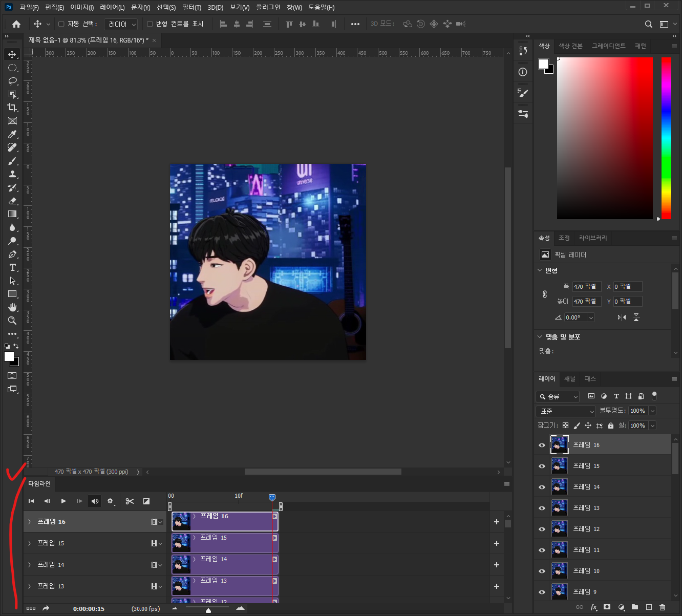The height and width of the screenshot is (616, 682).
Task: Select the Gradient tool
Action: click(12, 214)
